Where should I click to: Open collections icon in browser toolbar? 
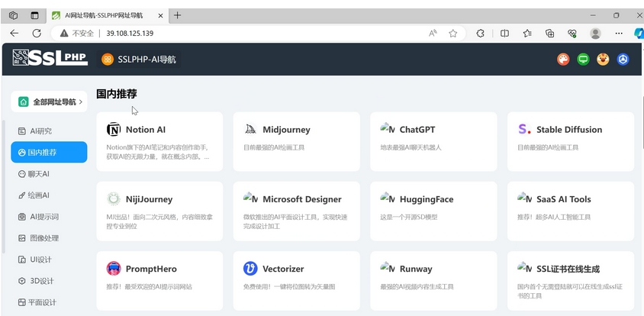(x=550, y=34)
